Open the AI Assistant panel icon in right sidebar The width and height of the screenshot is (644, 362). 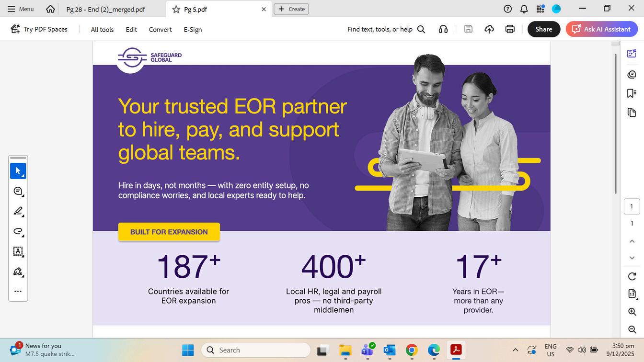[632, 53]
